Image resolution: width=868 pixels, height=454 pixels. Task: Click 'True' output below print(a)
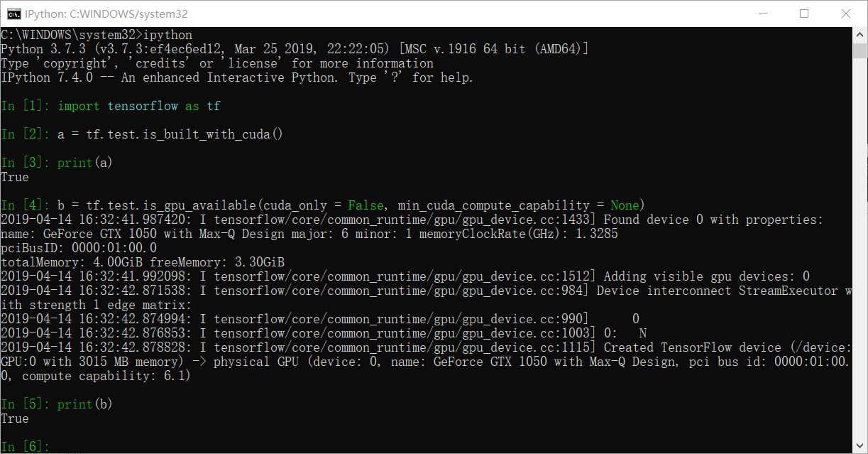click(15, 177)
